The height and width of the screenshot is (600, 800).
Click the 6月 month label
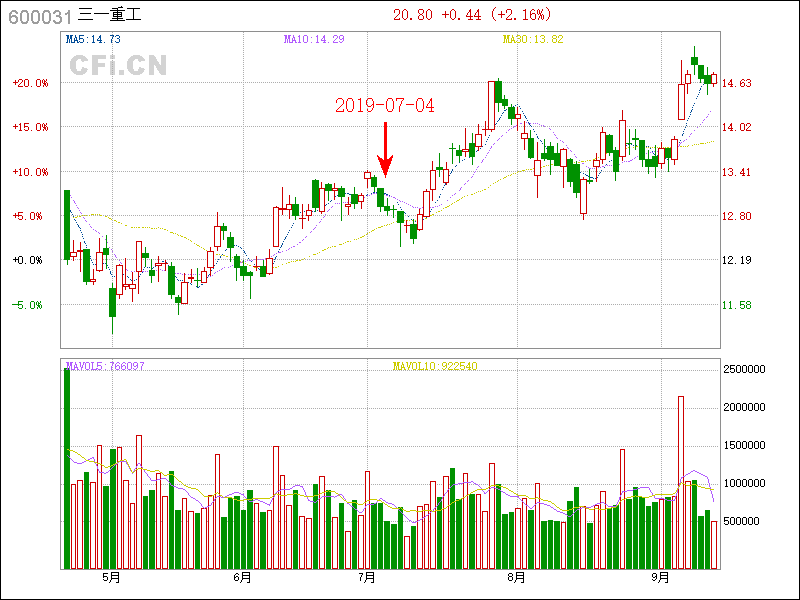(243, 578)
